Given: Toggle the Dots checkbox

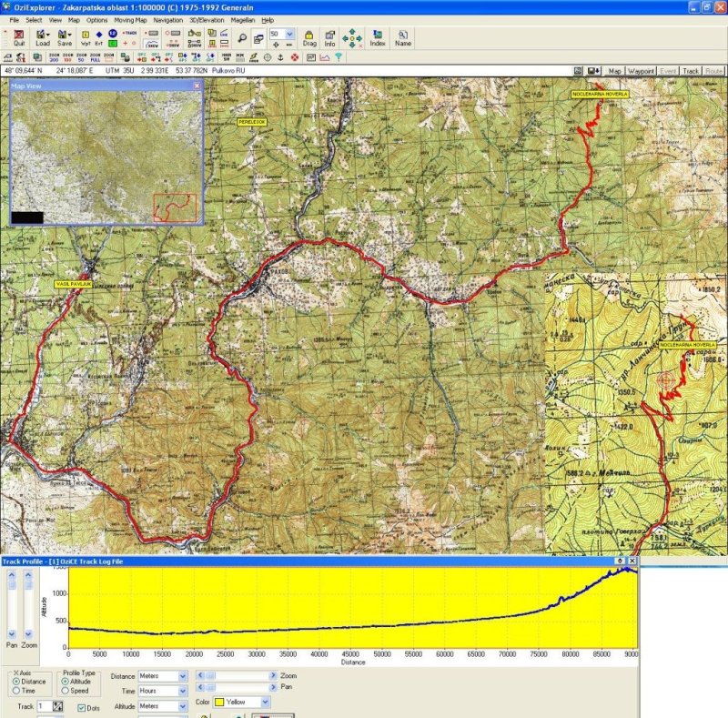Looking at the screenshot, I should tap(82, 707).
